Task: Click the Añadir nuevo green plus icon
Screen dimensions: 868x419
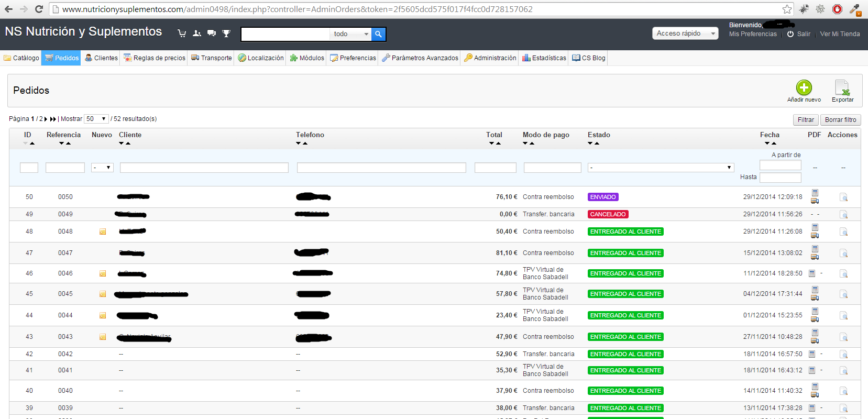Action: coord(804,87)
